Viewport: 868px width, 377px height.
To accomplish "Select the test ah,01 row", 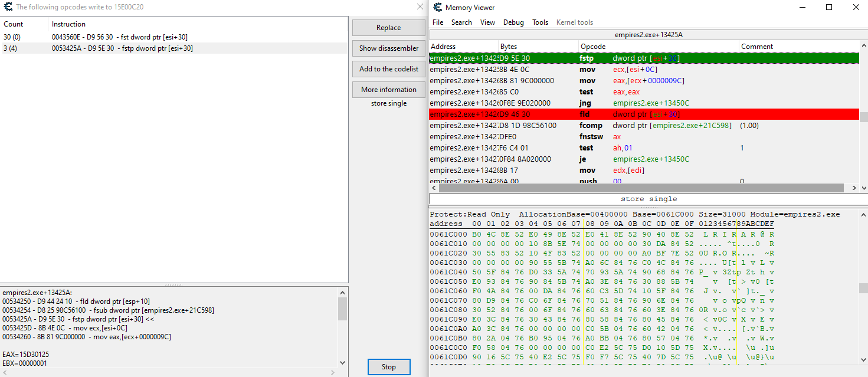I will tap(644, 148).
